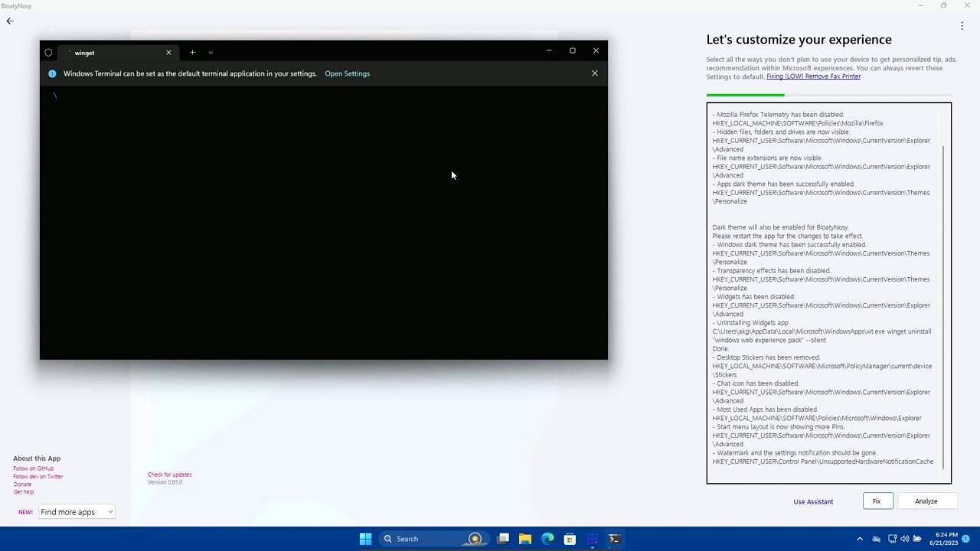The image size is (980, 551).
Task: Open Windows Terminal from the taskbar
Action: click(x=613, y=539)
